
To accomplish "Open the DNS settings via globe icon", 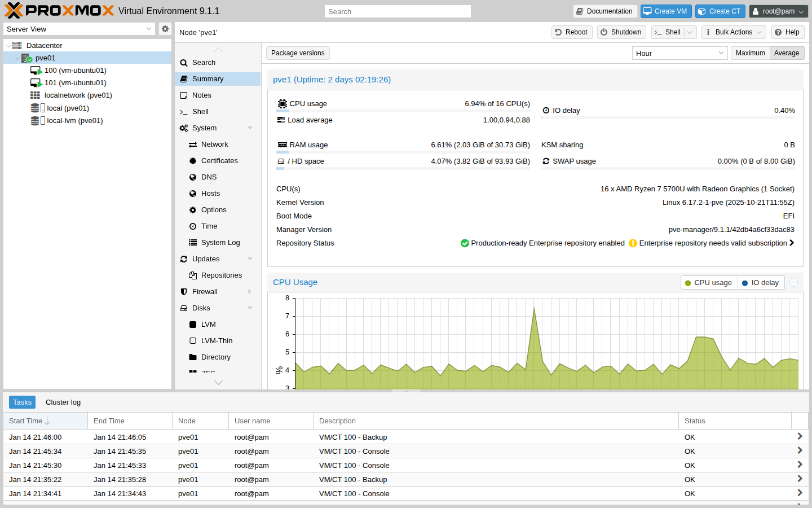I will (193, 177).
